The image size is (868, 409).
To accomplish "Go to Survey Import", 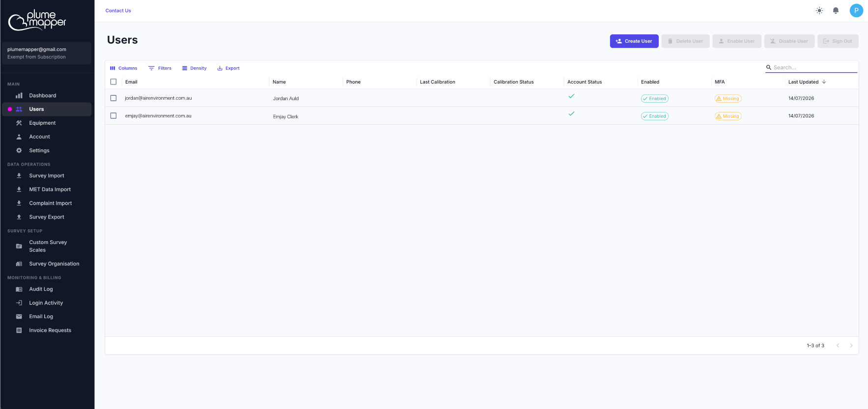I will pyautogui.click(x=47, y=176).
